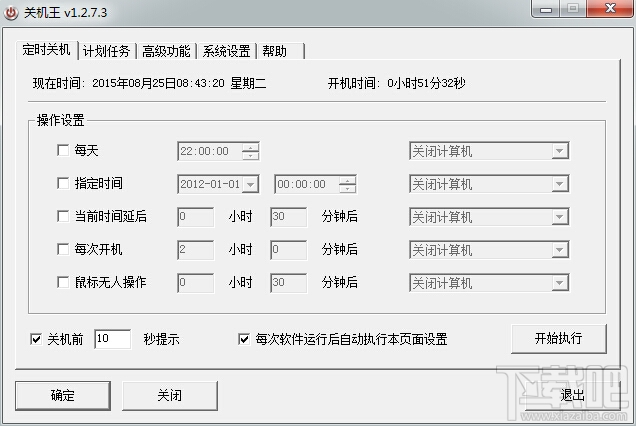Image resolution: width=636 pixels, height=426 pixels.
Task: Click hours field in 鼠标无人操作 row
Action: pyautogui.click(x=196, y=282)
